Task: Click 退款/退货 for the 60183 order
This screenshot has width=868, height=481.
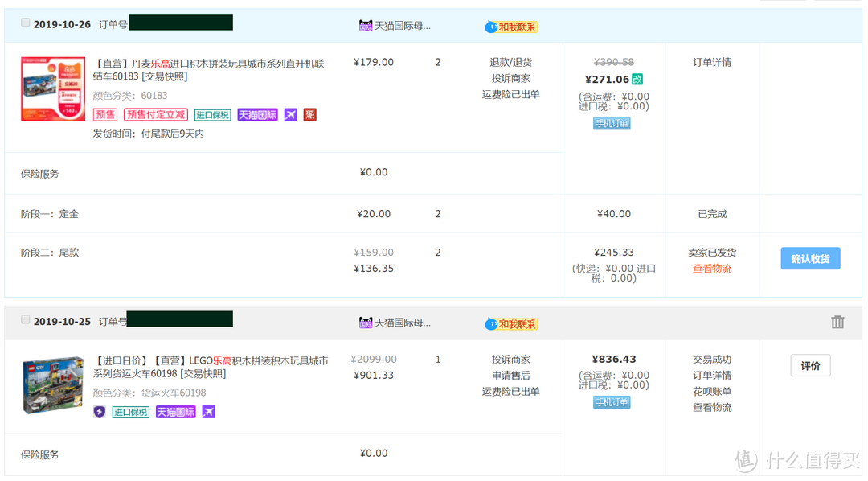Action: point(511,62)
